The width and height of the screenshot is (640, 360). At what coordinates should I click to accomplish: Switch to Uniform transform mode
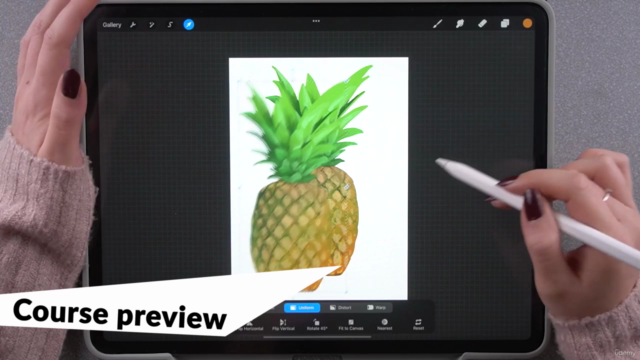coord(302,307)
